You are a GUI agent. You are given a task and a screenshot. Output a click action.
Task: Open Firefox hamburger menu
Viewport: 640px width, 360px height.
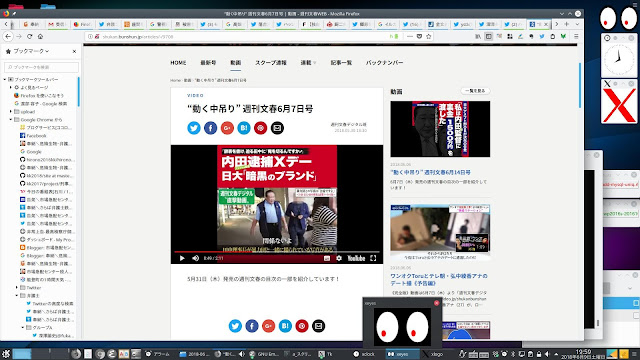576,36
